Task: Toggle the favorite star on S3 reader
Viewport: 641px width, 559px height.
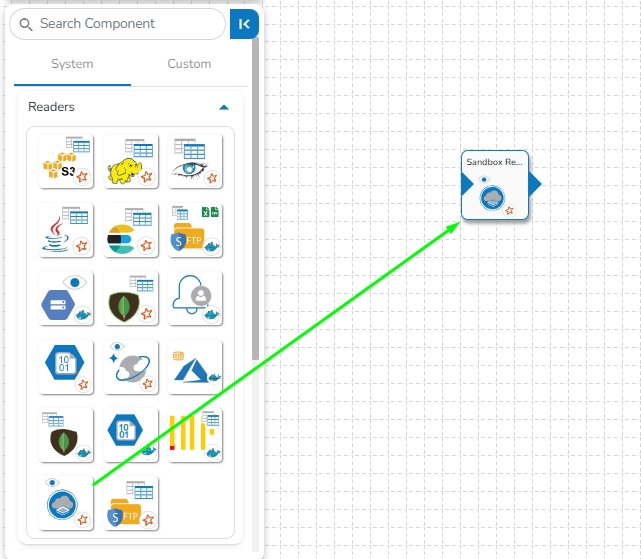Action: click(83, 177)
